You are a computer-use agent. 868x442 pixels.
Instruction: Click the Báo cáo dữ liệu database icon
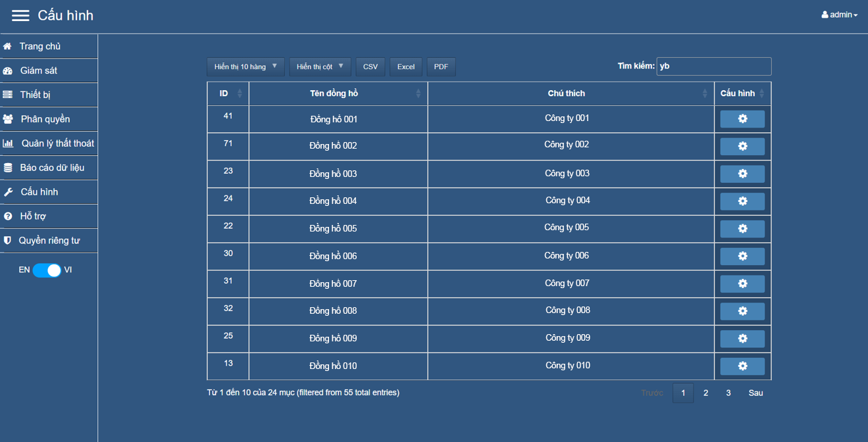point(8,168)
